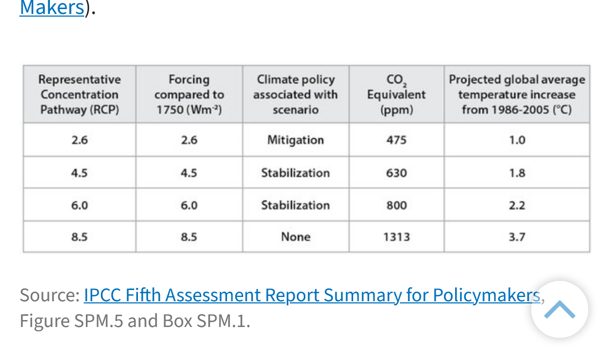The height and width of the screenshot is (364, 614).
Task: Click the 800 ppm cell
Action: coord(396,205)
